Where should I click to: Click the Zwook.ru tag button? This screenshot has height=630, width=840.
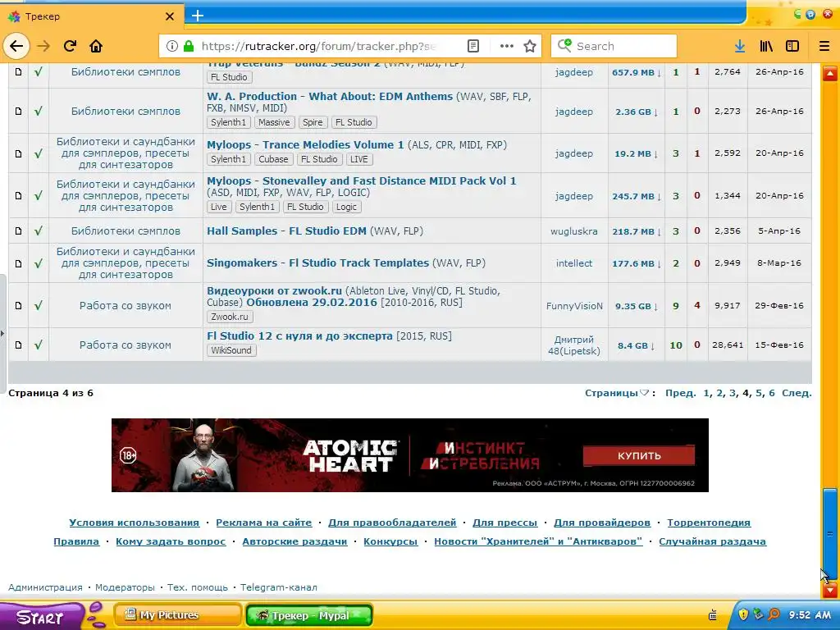click(230, 317)
